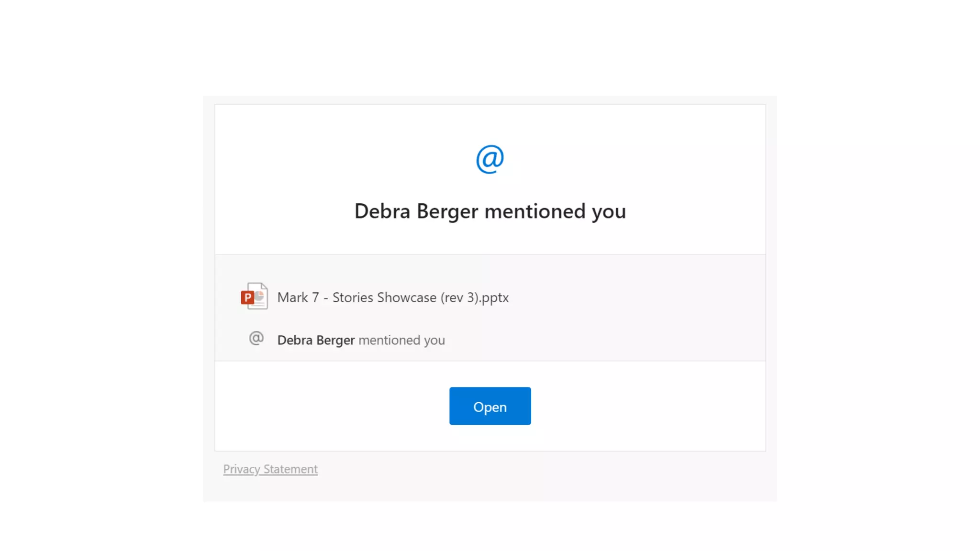Viewport: 980px width, 551px height.
Task: Click the 'Debra Berger mentioned you' heading
Action: point(490,211)
